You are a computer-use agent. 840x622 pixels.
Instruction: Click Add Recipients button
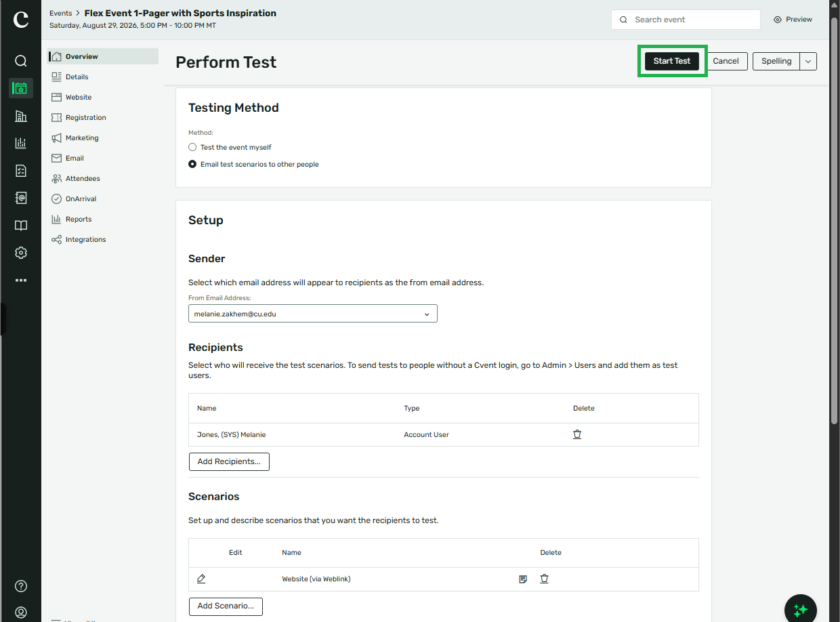click(x=229, y=461)
